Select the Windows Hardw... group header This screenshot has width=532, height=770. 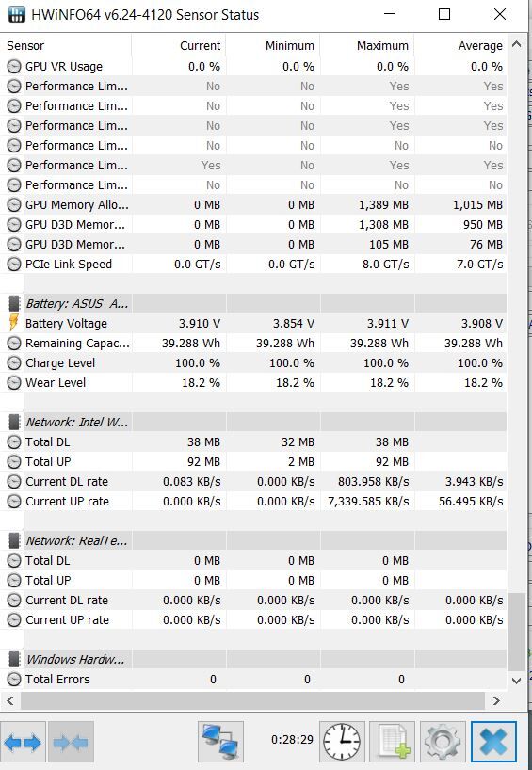(253, 659)
